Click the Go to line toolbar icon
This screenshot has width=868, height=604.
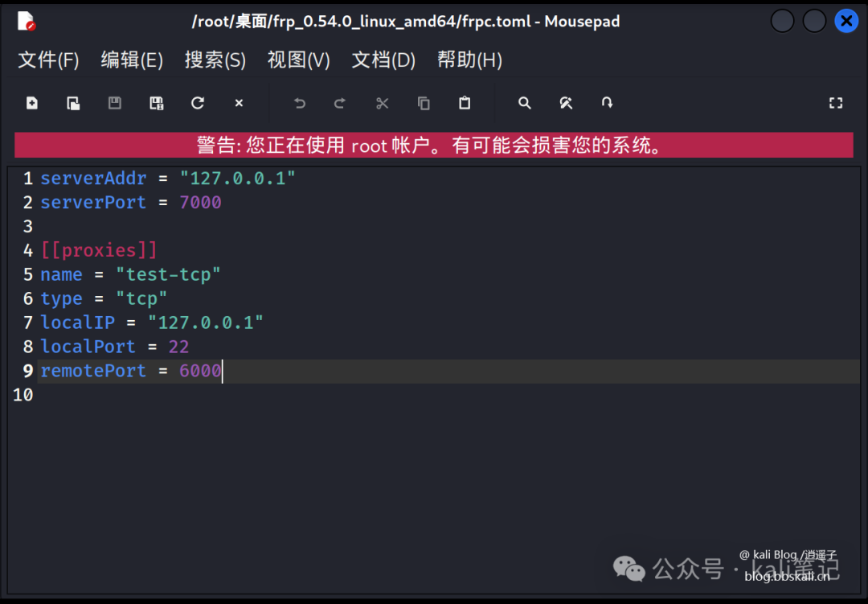point(607,103)
